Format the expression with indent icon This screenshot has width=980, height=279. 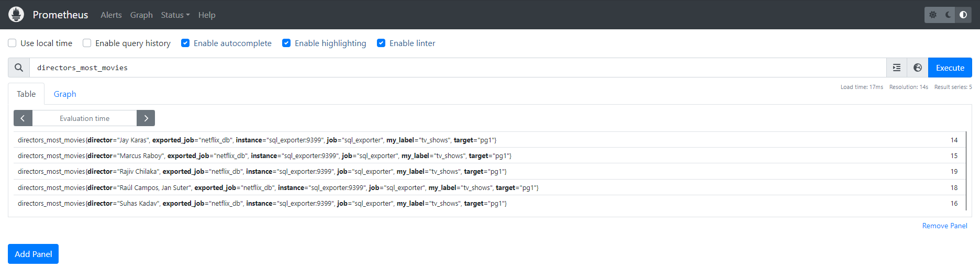coord(897,68)
